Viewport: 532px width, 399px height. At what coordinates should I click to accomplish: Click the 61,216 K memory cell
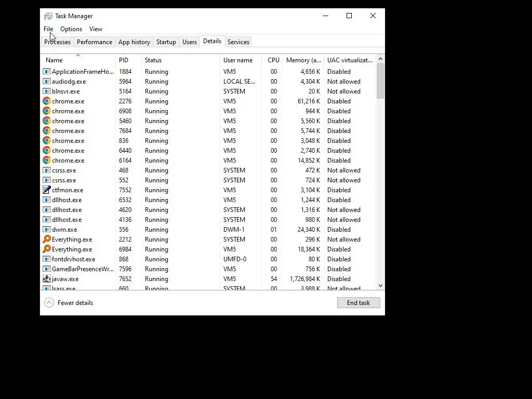309,101
